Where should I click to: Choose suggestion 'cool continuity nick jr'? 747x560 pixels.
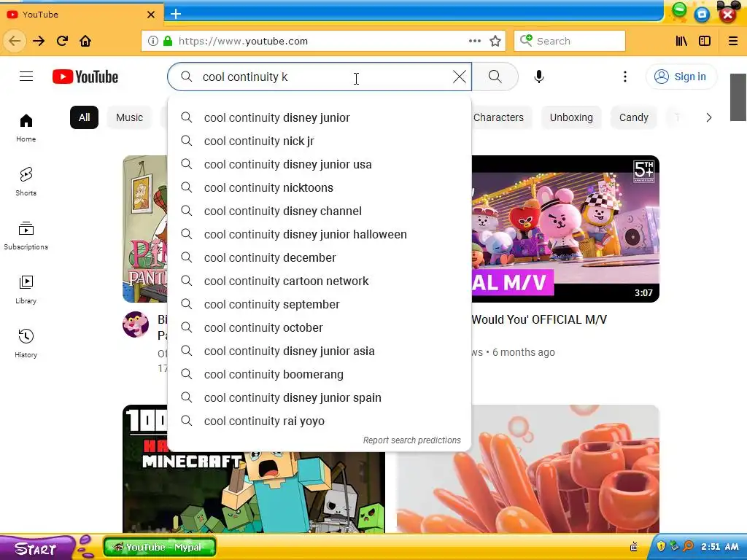tap(320, 141)
